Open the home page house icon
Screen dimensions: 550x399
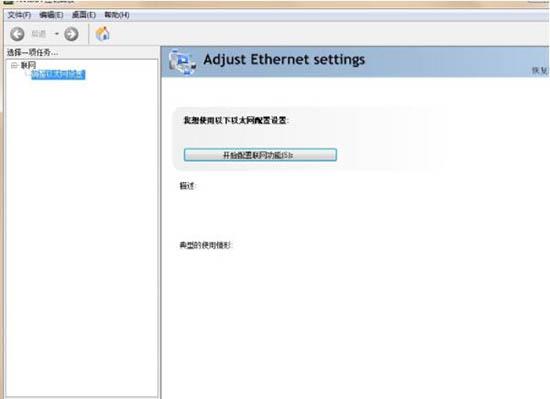[102, 34]
